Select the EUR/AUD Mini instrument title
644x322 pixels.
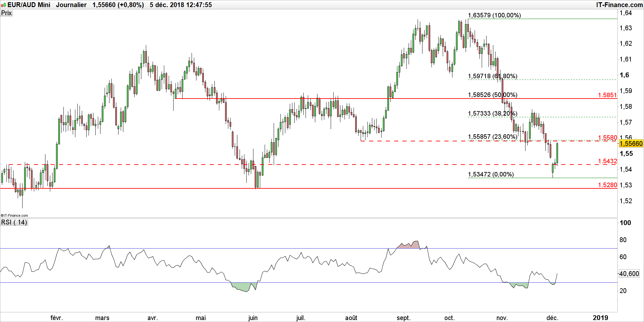coord(29,5)
